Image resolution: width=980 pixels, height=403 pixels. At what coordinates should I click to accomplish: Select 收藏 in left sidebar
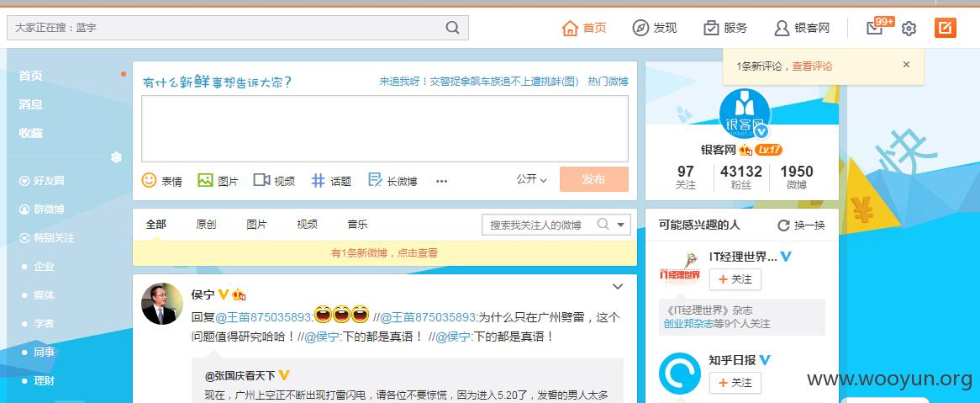click(30, 133)
